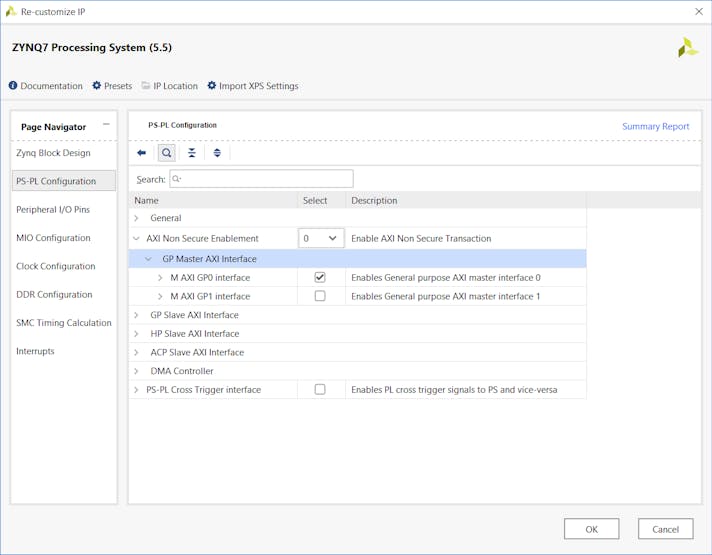Click the back arrow toolbar icon
The width and height of the screenshot is (712, 555).
(x=142, y=153)
